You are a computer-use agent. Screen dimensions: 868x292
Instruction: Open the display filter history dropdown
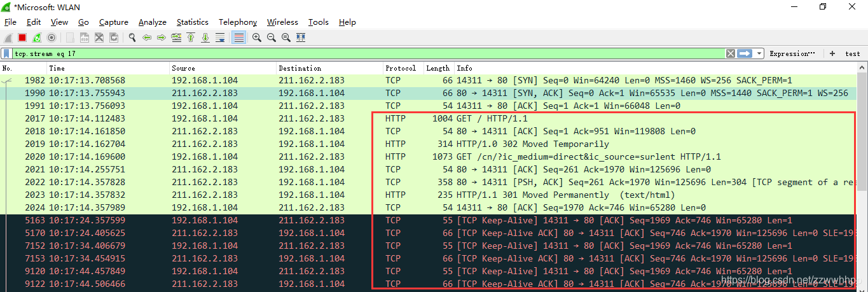coord(760,53)
